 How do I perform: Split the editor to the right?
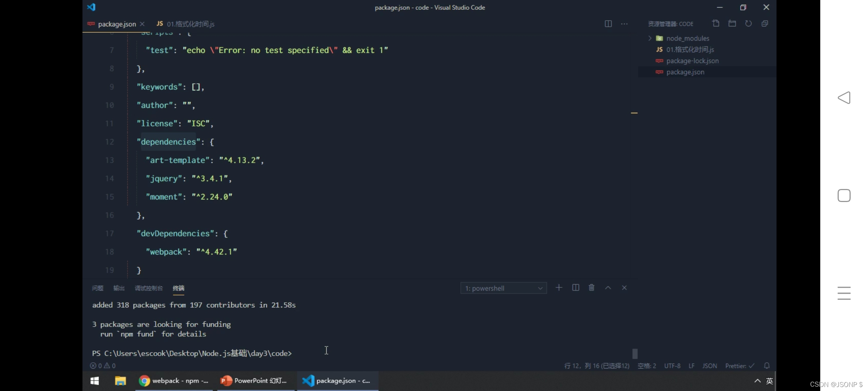point(608,24)
